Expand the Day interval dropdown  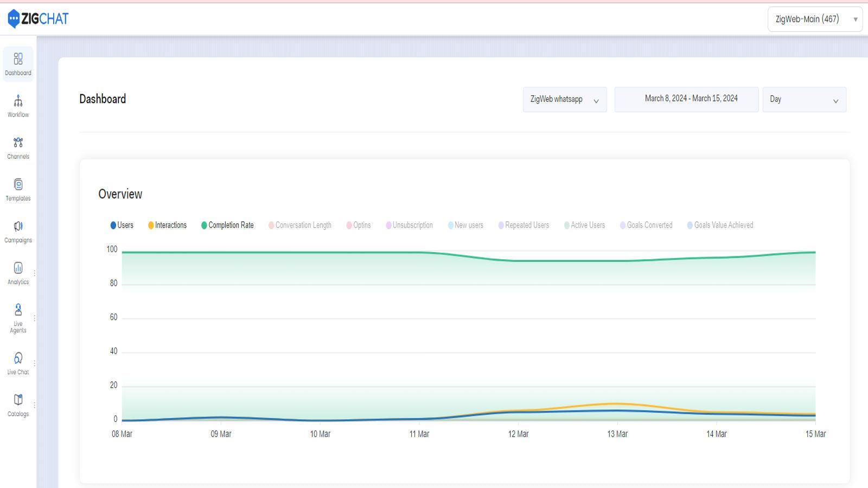tap(803, 99)
